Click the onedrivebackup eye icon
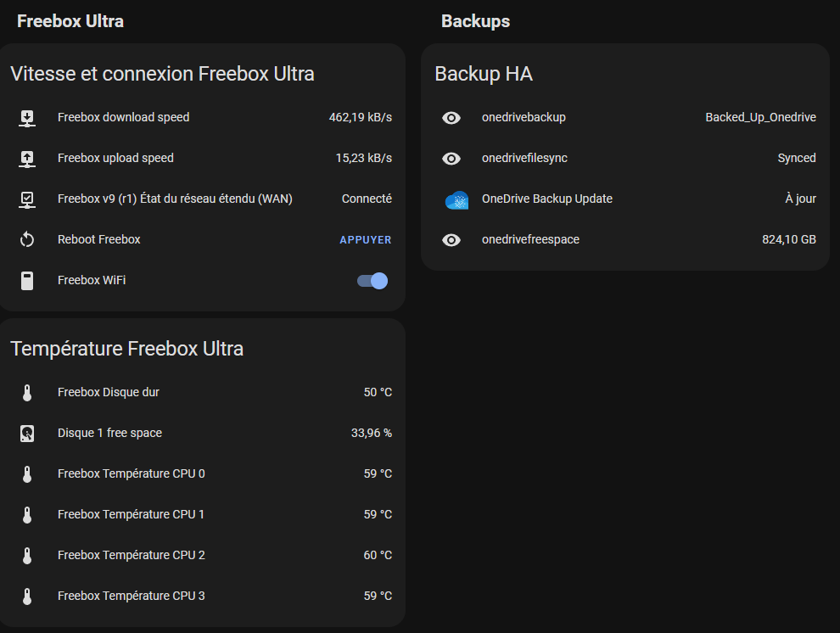The width and height of the screenshot is (840, 633). 451,118
